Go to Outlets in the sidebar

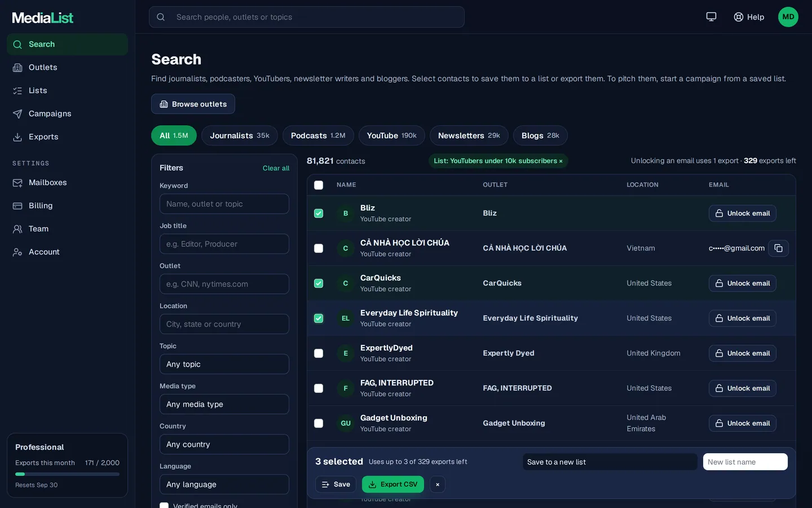click(67, 68)
